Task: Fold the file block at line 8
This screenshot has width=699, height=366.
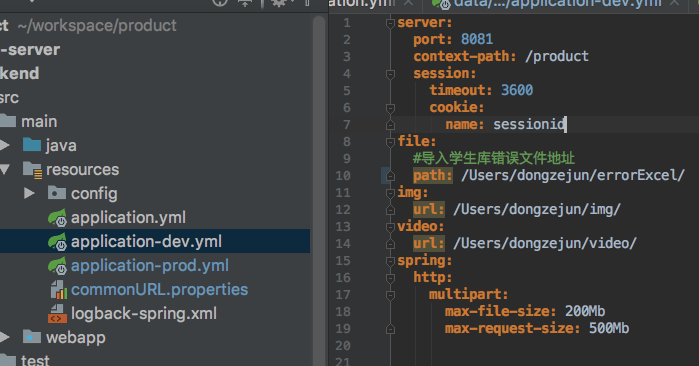Action: 390,142
